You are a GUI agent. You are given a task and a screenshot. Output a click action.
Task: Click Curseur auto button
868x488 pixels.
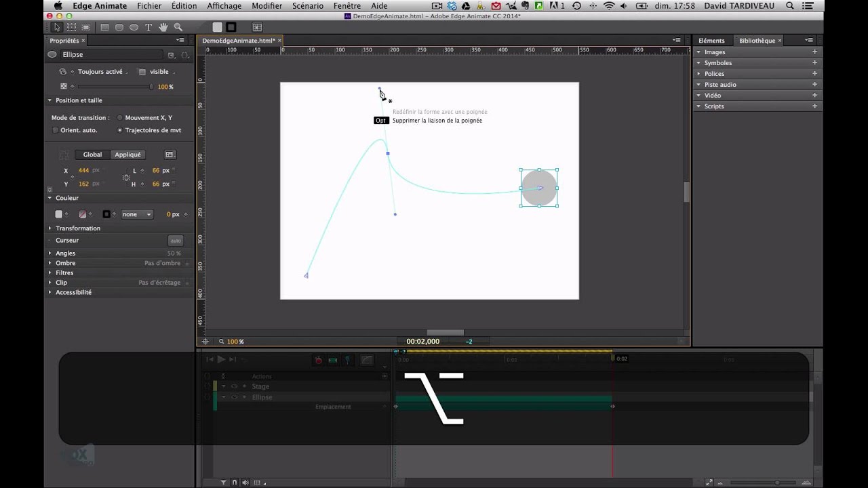pyautogui.click(x=176, y=241)
